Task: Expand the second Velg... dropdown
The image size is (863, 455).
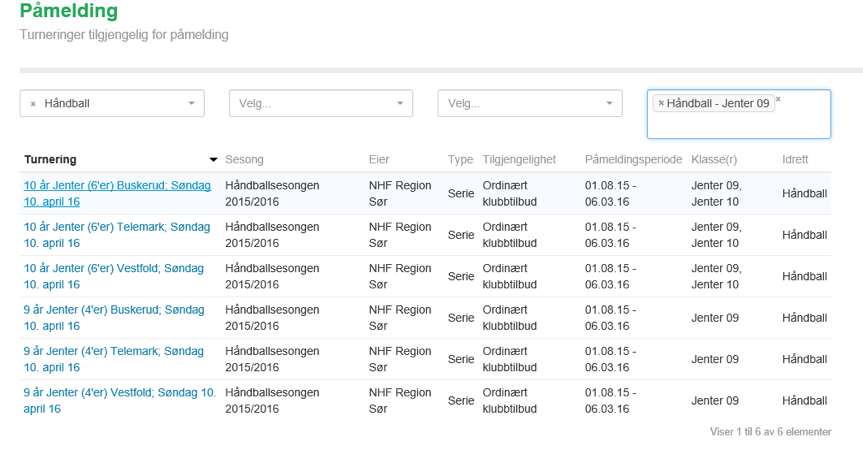Action: 400,104
